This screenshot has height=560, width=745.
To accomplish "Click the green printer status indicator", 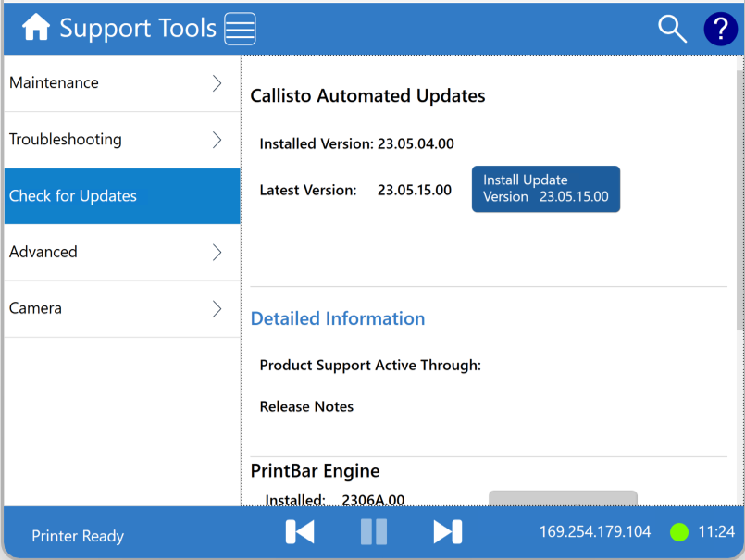I will 679,532.
